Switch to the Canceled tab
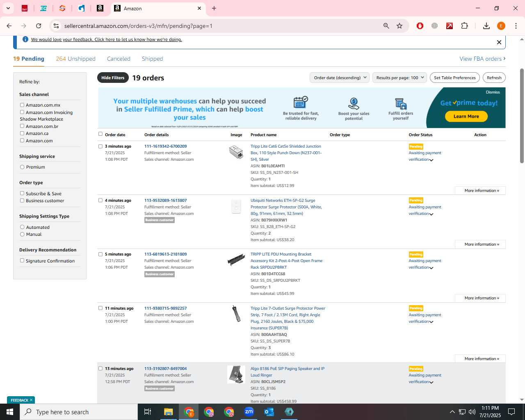The width and height of the screenshot is (525, 420). click(x=119, y=59)
